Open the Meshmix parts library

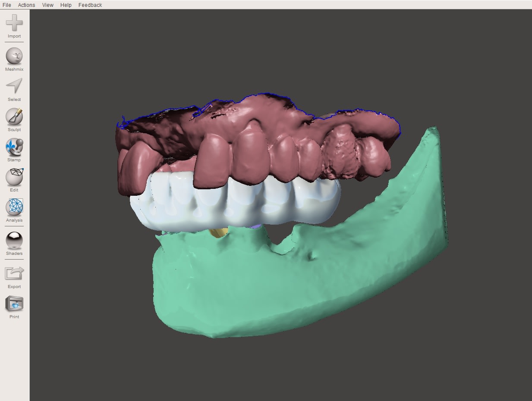14,56
